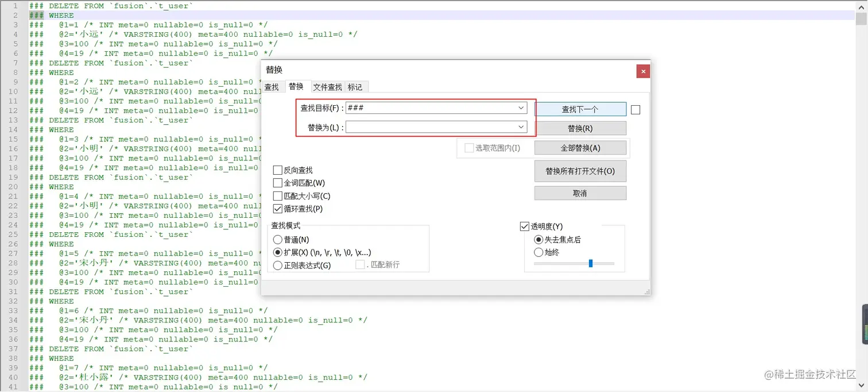Click the 替换(R) button
Image resolution: width=868 pixels, height=392 pixels.
click(580, 128)
